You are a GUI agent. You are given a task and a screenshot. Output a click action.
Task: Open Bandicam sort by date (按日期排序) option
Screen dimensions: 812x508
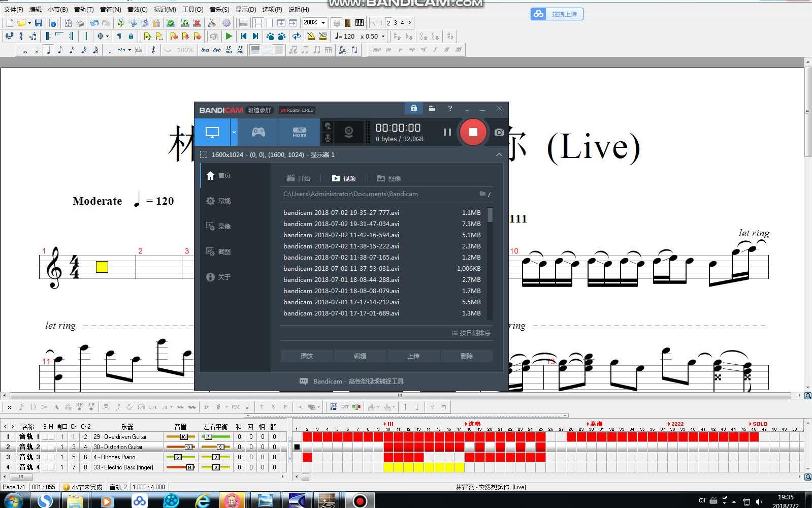click(x=471, y=333)
